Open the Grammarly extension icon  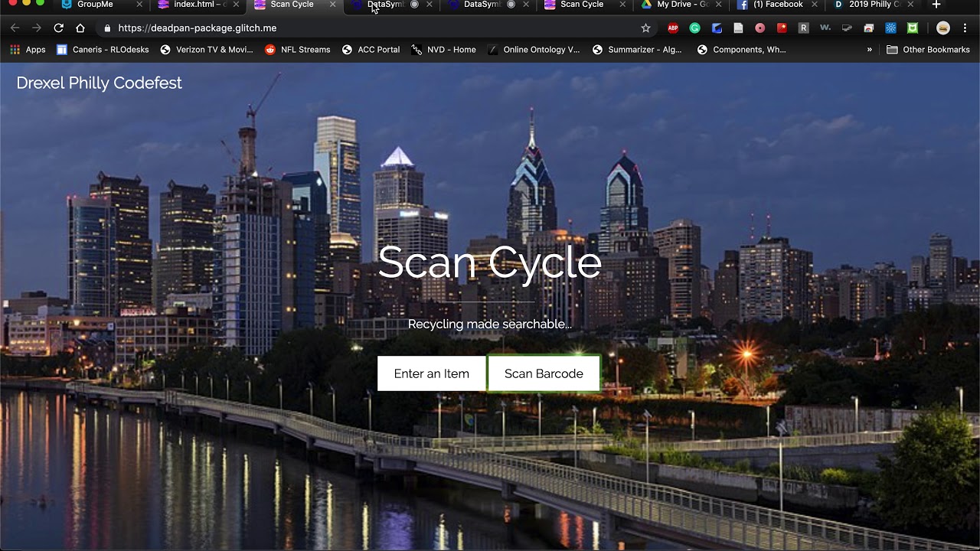694,28
